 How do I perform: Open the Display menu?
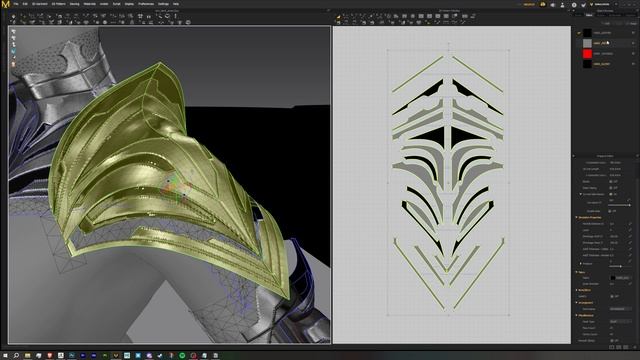(x=129, y=4)
